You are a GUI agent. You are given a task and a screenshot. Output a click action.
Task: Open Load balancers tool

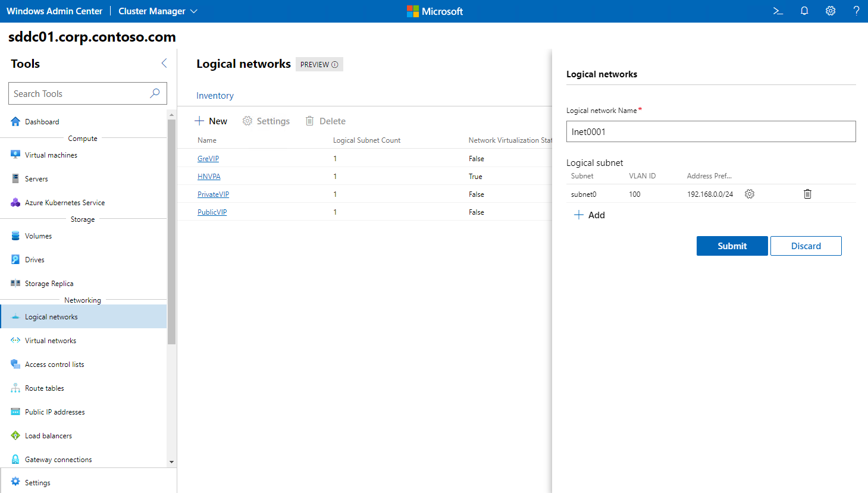coord(83,435)
